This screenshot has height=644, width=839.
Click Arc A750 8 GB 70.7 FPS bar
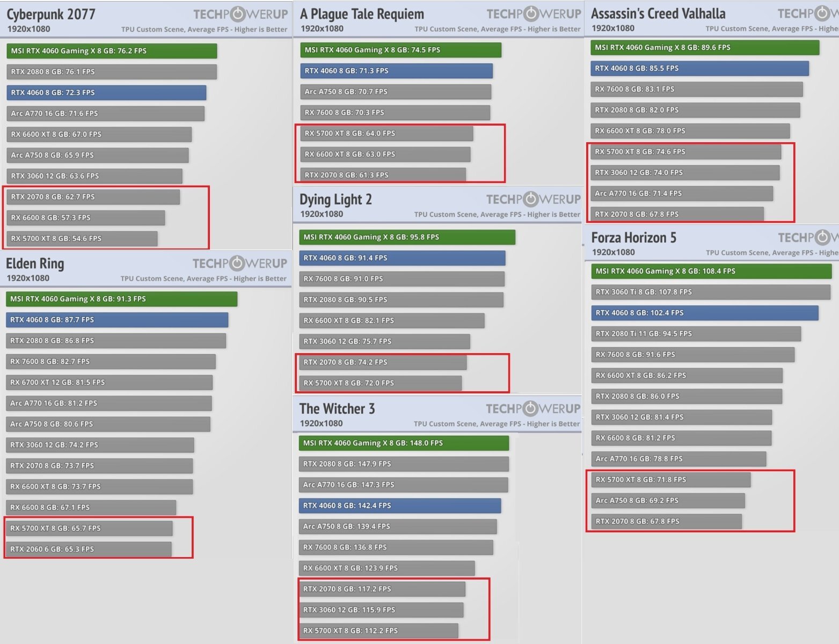tap(396, 92)
